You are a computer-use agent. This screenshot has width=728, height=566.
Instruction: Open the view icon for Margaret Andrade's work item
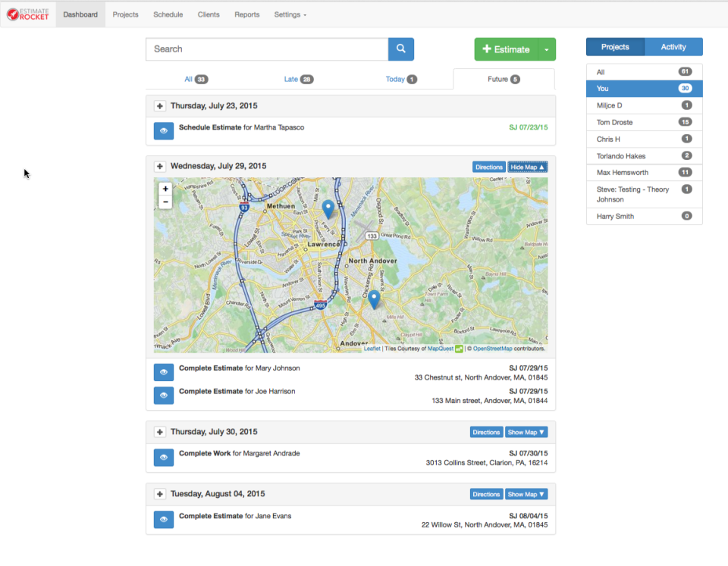click(x=163, y=458)
